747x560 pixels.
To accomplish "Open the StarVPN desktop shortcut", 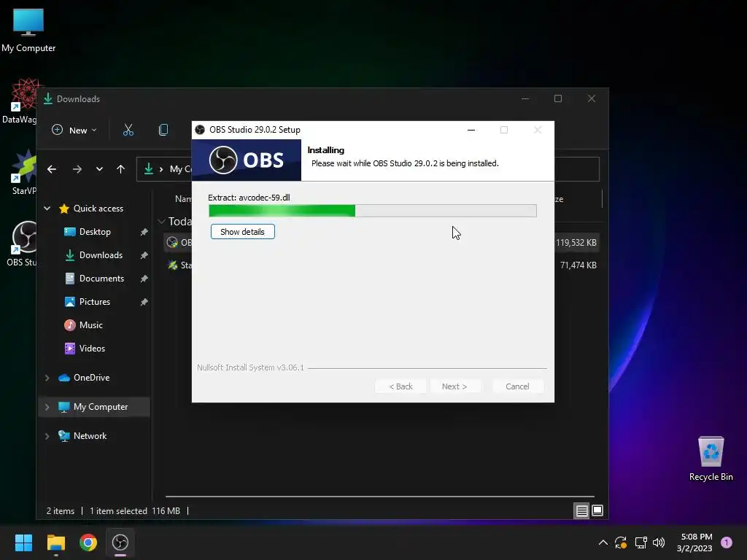I will tap(24, 172).
